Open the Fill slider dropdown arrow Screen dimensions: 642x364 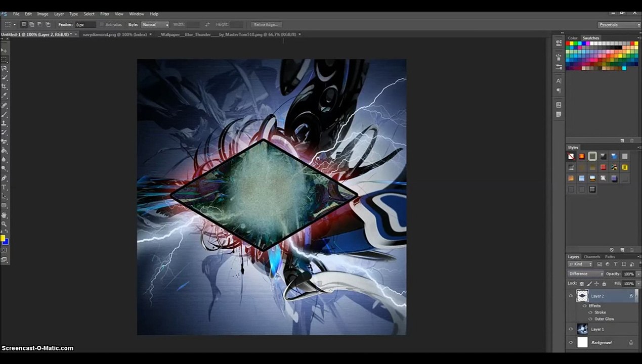click(x=638, y=284)
